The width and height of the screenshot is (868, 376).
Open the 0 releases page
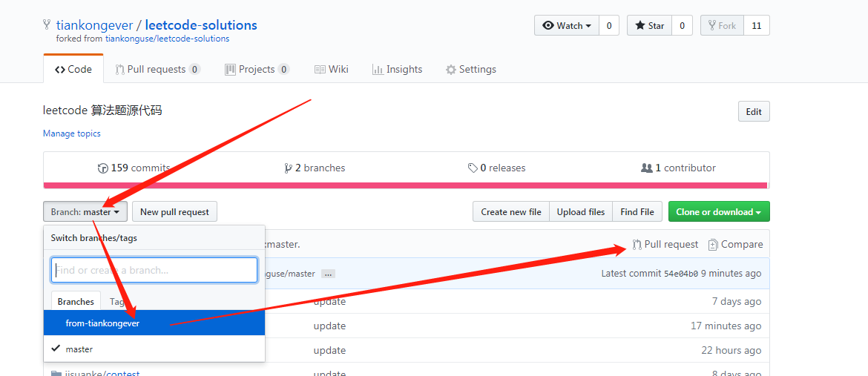pyautogui.click(x=496, y=168)
